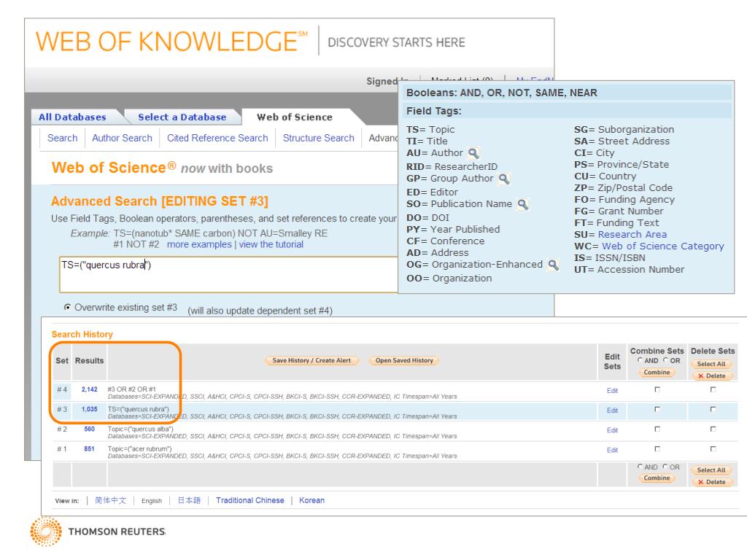This screenshot has height=560, width=747.
Task: Switch to the All Databases tab
Action: (71, 117)
